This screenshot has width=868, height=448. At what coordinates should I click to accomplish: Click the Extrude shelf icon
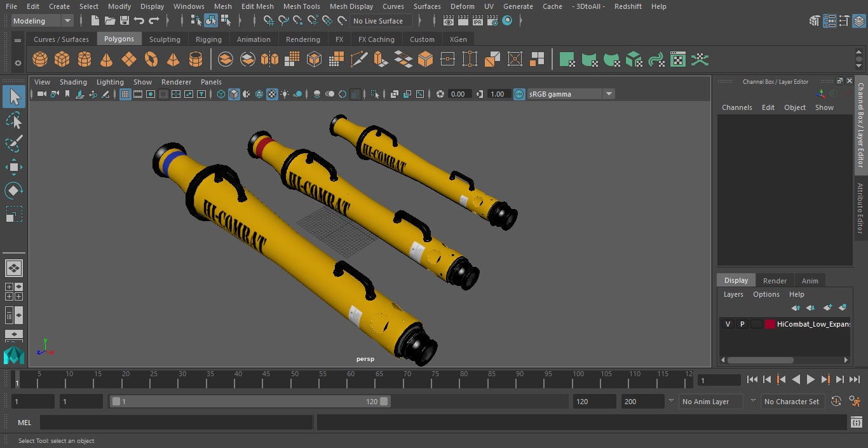point(381,60)
